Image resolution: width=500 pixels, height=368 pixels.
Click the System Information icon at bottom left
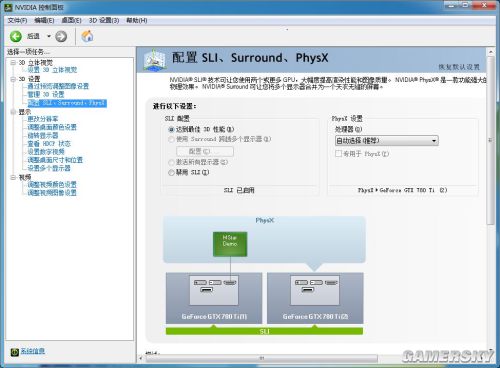pos(14,352)
